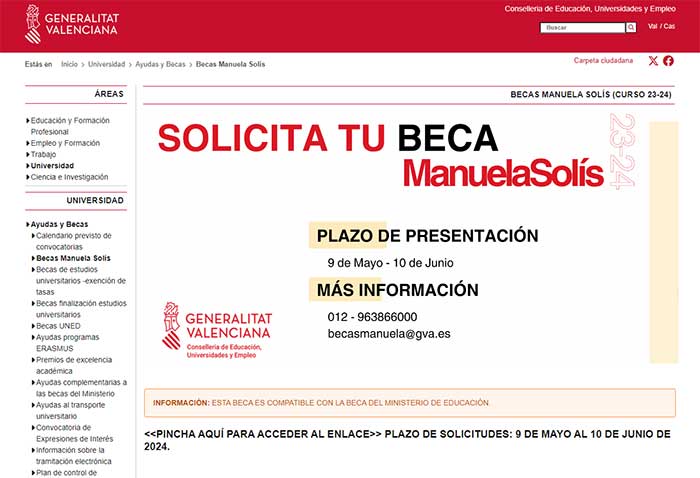
Task: Switch language to Val
Action: [x=653, y=26]
